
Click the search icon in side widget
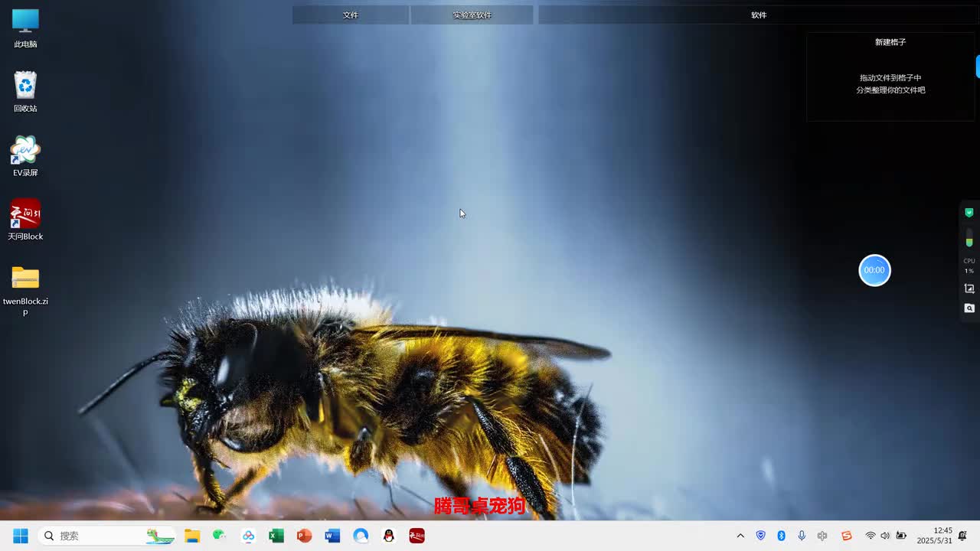(969, 308)
